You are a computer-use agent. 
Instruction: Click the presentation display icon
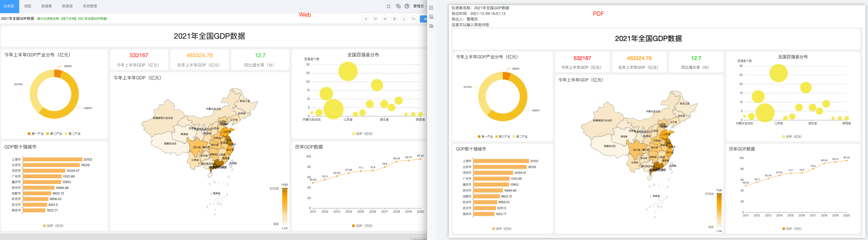coord(375,19)
